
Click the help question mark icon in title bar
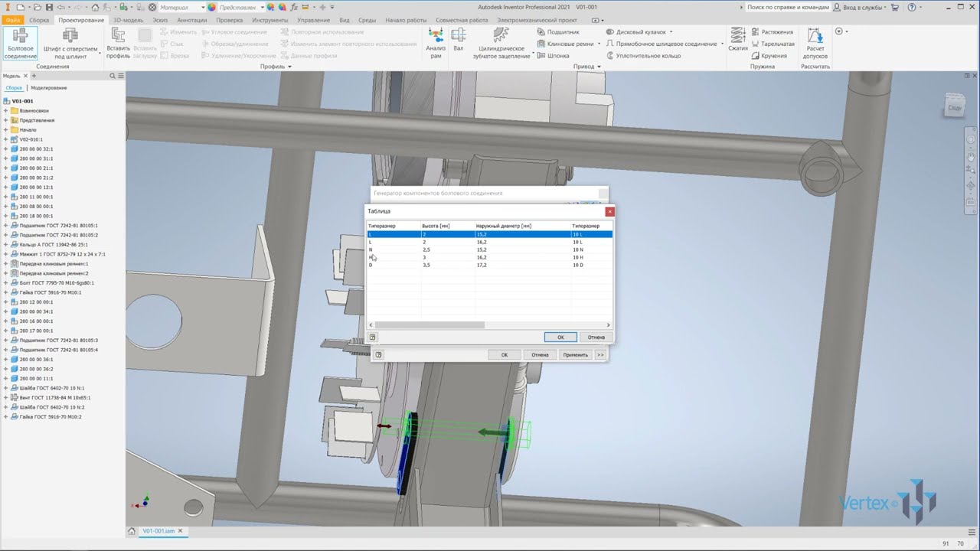pos(911,7)
